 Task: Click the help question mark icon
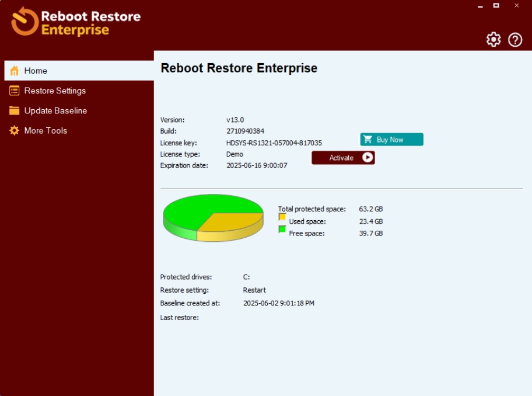tap(515, 40)
